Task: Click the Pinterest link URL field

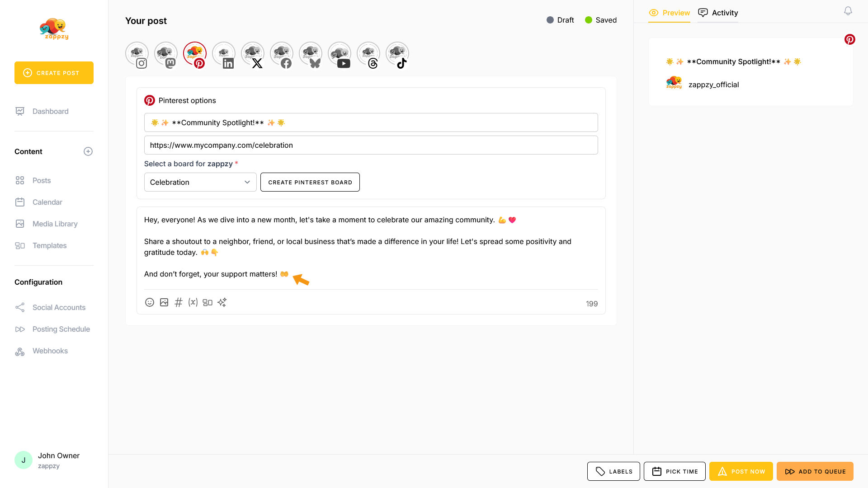Action: [371, 145]
